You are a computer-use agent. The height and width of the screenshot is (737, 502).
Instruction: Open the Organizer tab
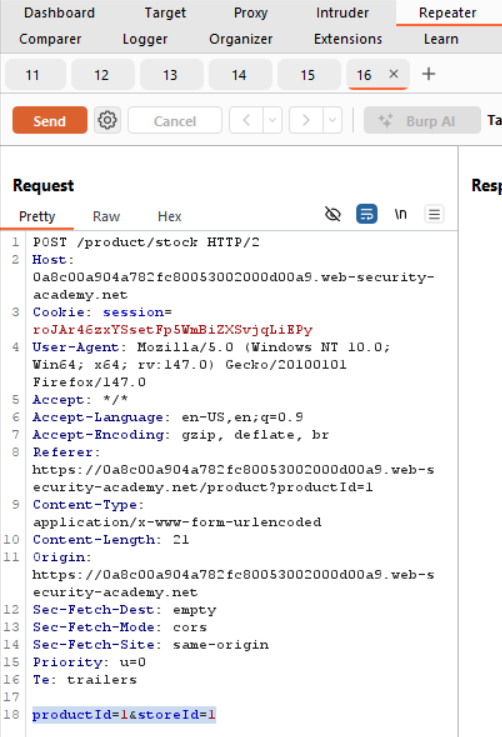click(x=241, y=39)
